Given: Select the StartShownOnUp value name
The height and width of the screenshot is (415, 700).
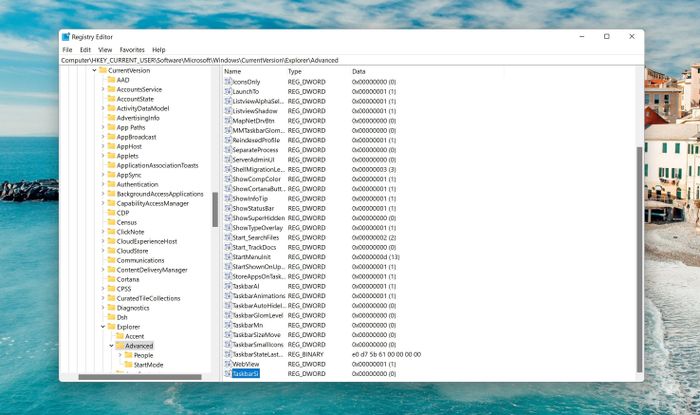Looking at the screenshot, I should pyautogui.click(x=258, y=267).
